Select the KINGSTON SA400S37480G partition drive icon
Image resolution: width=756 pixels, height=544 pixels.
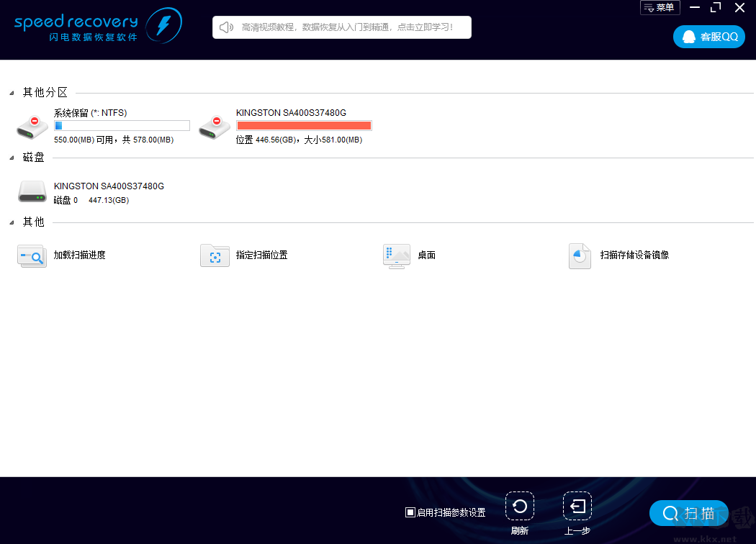pyautogui.click(x=215, y=127)
